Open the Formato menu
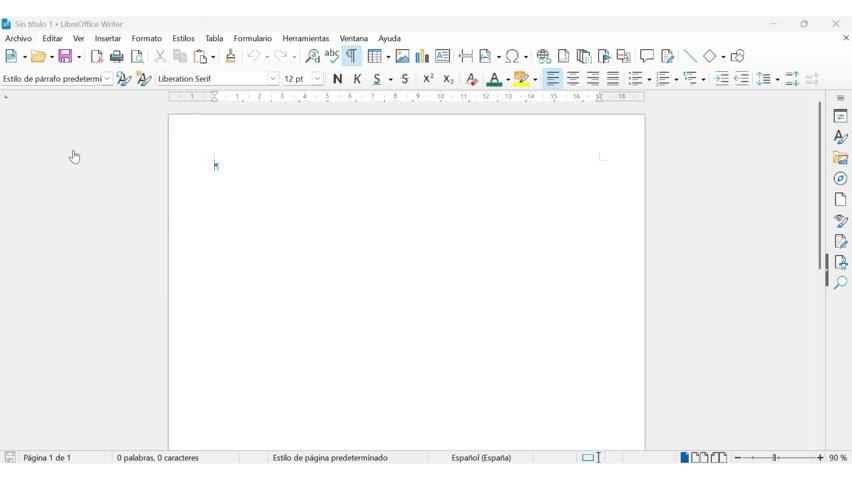Viewport: 852px width, 480px height. (x=147, y=39)
